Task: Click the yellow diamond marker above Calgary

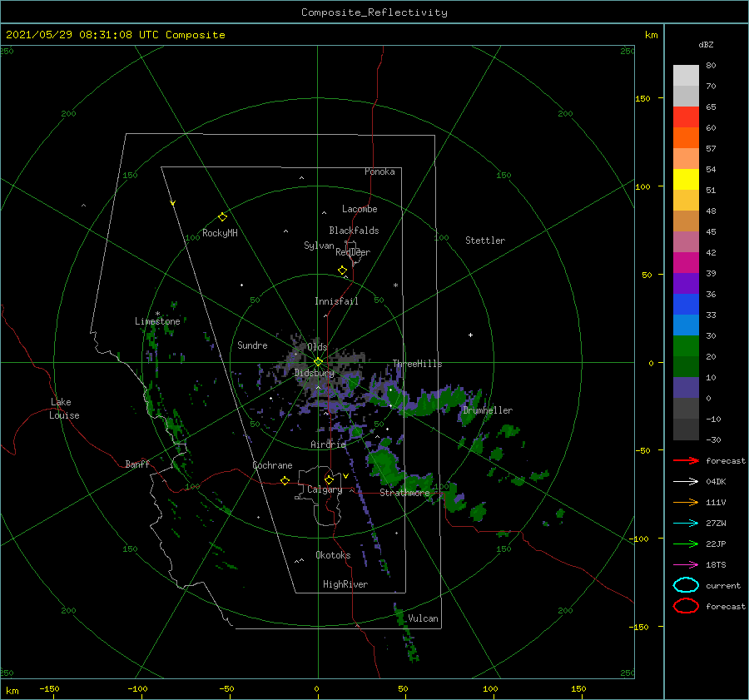Action: 329,479
